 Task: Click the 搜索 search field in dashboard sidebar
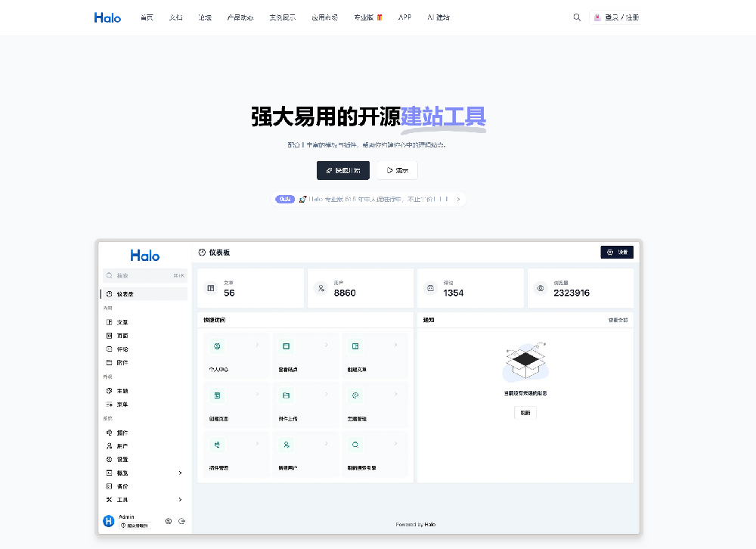tap(144, 275)
